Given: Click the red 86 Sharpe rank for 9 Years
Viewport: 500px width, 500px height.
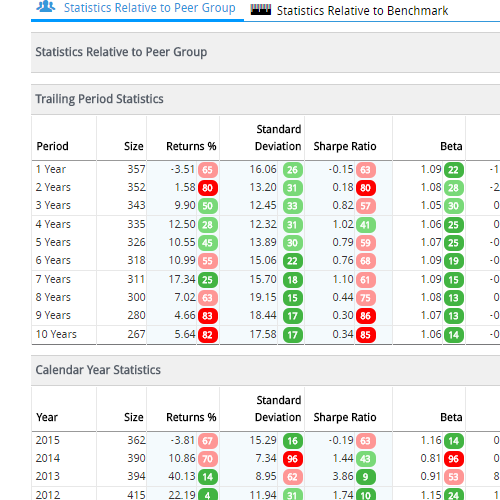Looking at the screenshot, I should coord(366,316).
